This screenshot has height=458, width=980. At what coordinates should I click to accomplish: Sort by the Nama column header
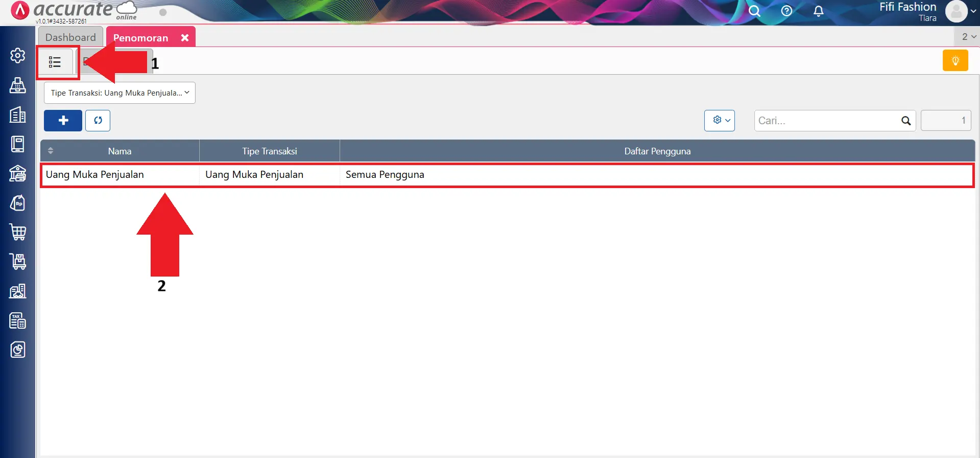[x=119, y=151]
